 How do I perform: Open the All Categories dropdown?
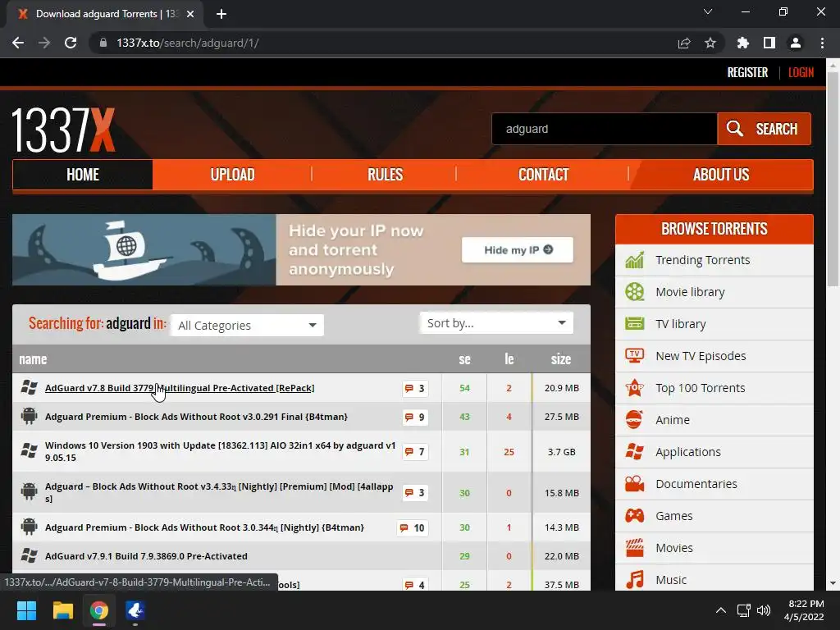coord(247,325)
